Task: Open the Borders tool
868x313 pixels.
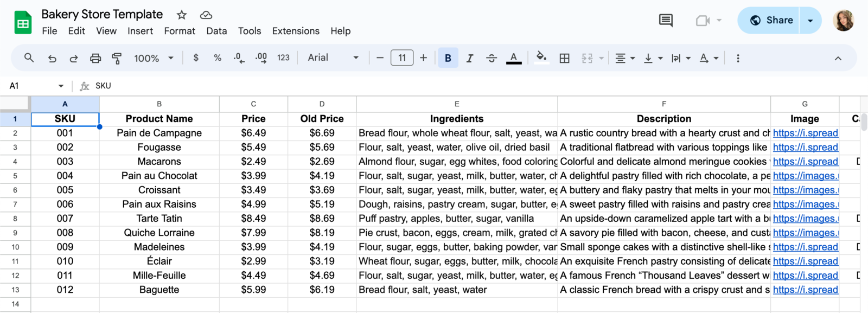Action: pos(564,58)
